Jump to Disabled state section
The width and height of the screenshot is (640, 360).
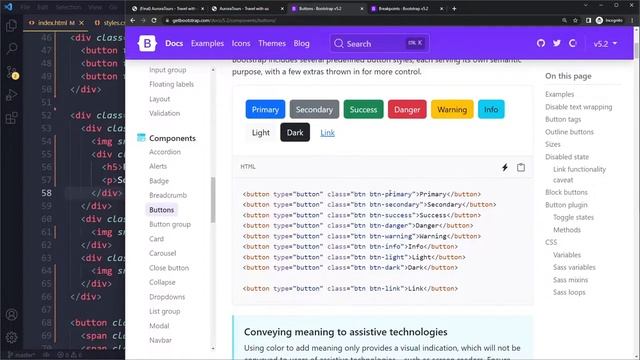[x=567, y=157]
